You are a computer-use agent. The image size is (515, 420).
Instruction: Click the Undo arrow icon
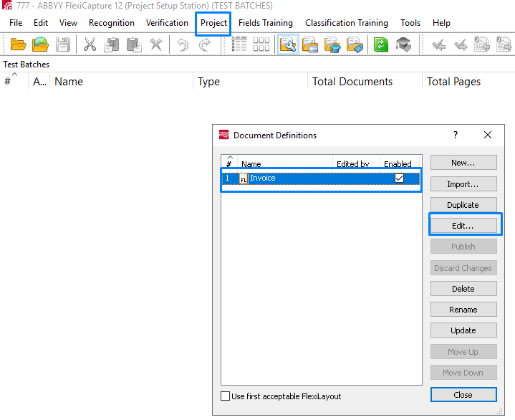click(x=183, y=44)
